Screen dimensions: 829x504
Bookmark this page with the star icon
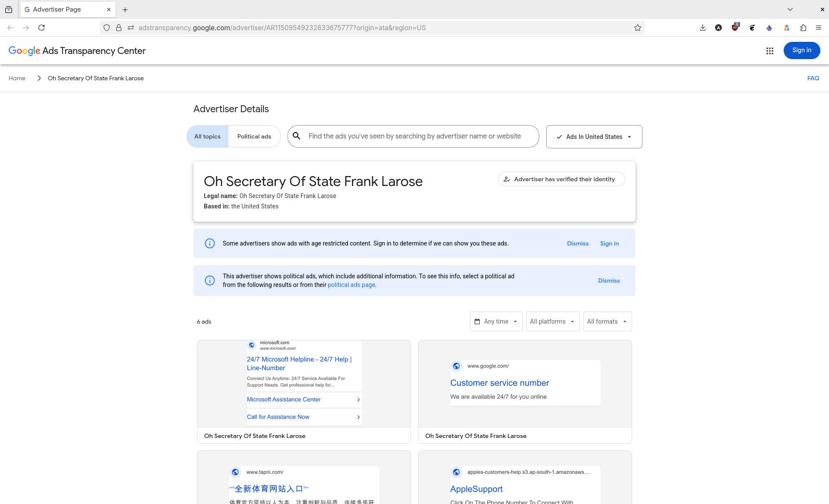[638, 28]
